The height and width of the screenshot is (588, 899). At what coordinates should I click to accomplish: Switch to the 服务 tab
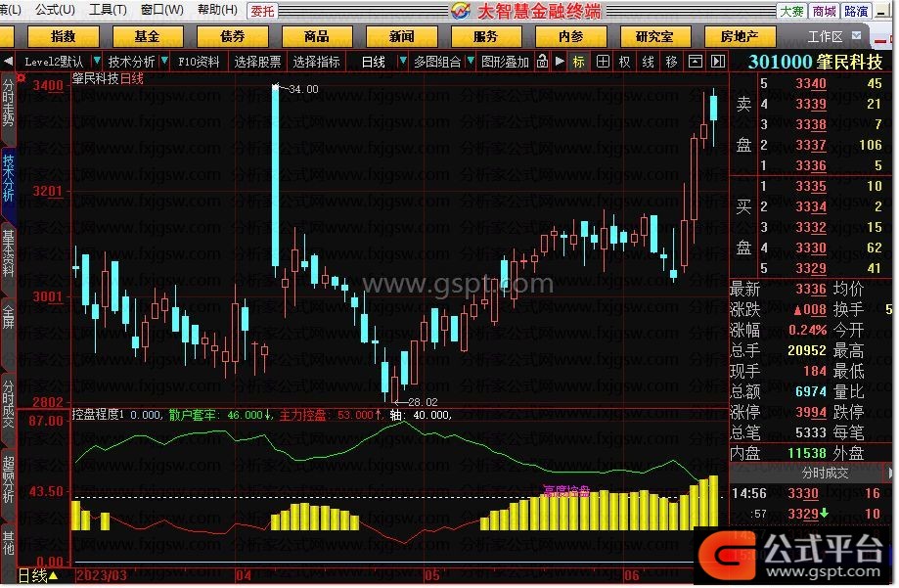[x=485, y=37]
